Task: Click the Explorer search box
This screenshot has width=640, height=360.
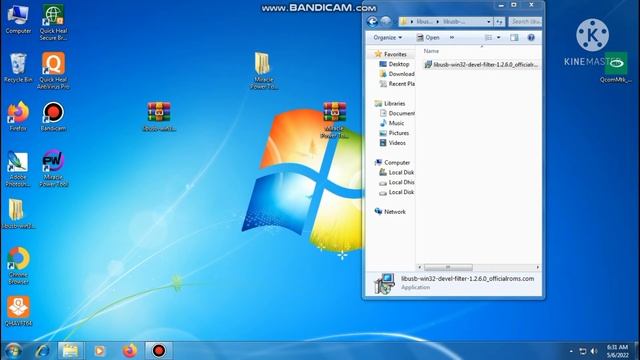Action: (525, 21)
